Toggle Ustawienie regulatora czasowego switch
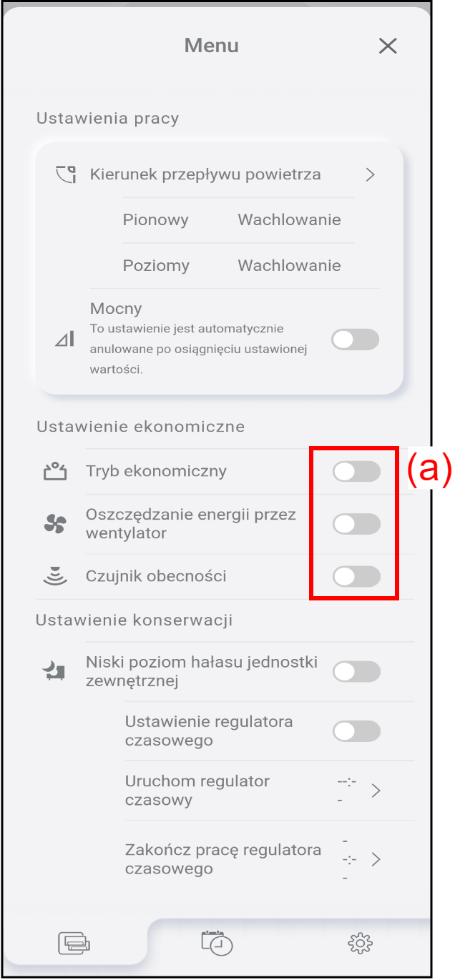Image resolution: width=455 pixels, height=980 pixels. 356,731
